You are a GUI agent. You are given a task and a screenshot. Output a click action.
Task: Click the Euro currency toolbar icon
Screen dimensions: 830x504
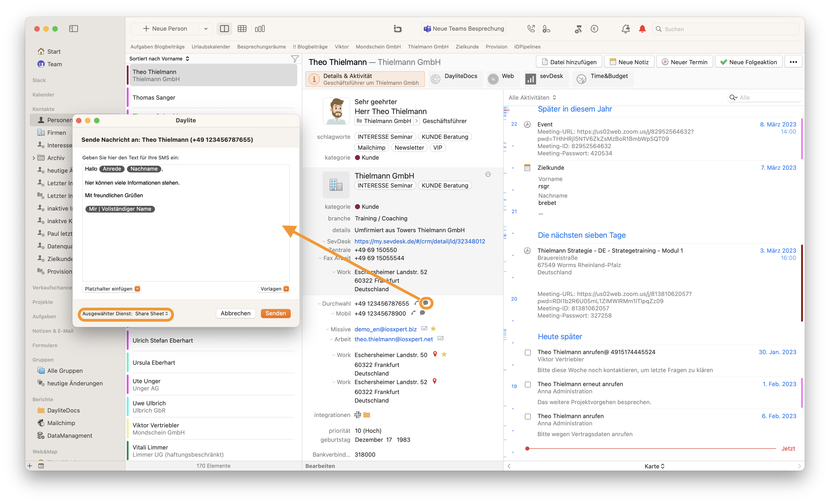(x=595, y=29)
